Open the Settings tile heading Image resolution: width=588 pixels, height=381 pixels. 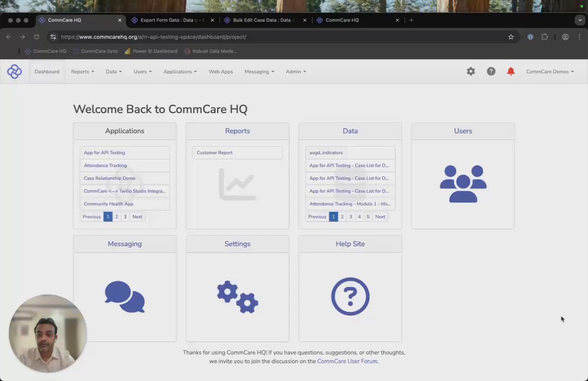point(237,244)
